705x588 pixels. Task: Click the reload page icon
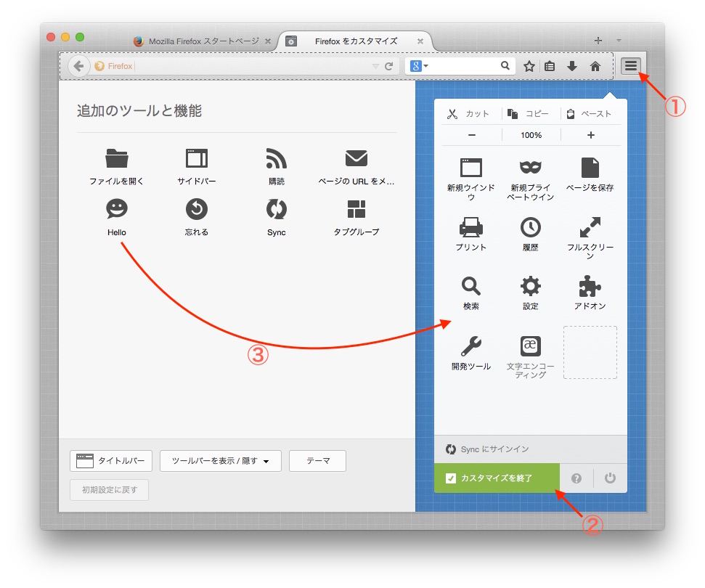coord(389,66)
